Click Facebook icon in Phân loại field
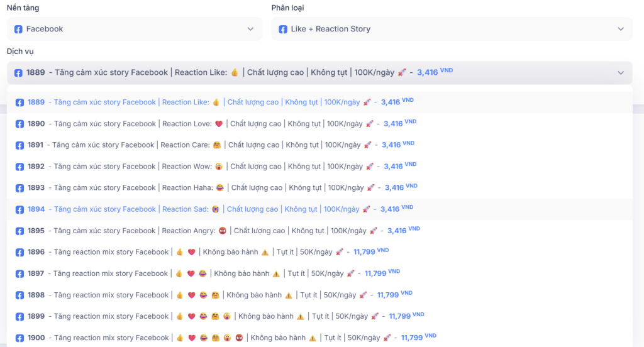This screenshot has height=347, width=644. coord(283,29)
